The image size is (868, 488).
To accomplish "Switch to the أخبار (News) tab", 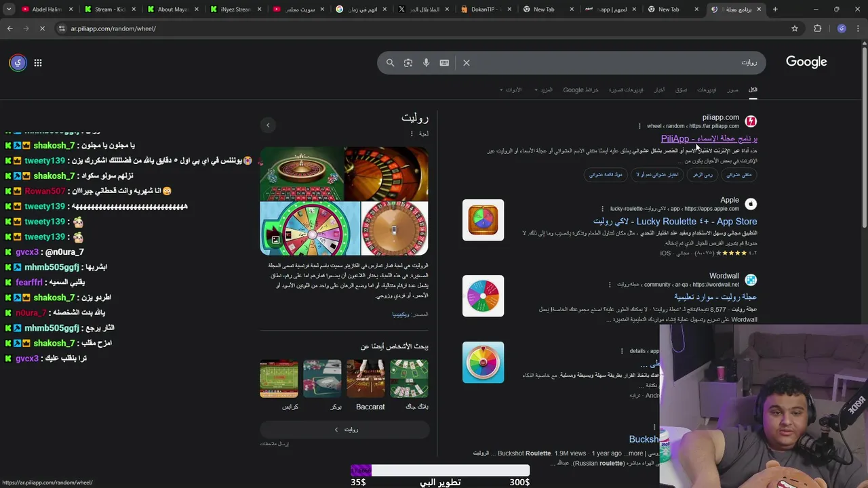I will click(x=659, y=89).
